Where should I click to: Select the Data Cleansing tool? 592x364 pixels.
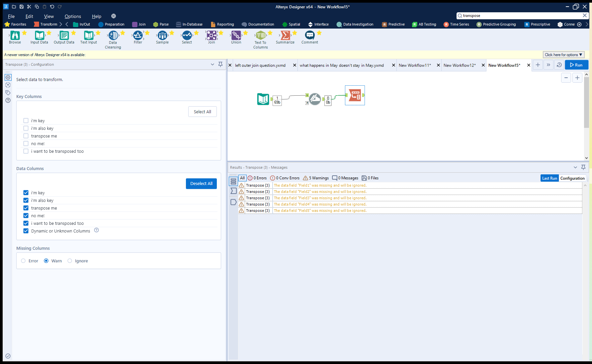coord(113,37)
